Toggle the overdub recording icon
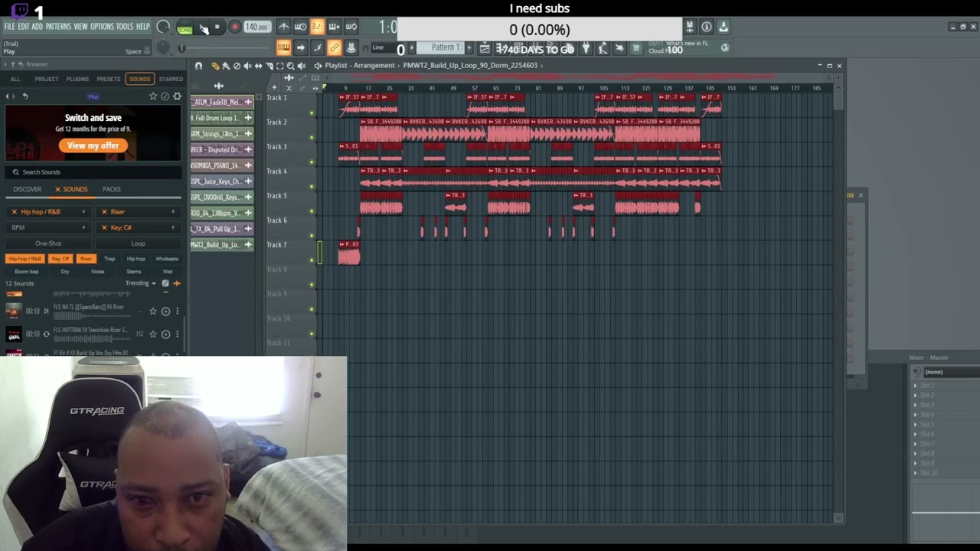Viewport: 980px width, 551px height. 334,27
